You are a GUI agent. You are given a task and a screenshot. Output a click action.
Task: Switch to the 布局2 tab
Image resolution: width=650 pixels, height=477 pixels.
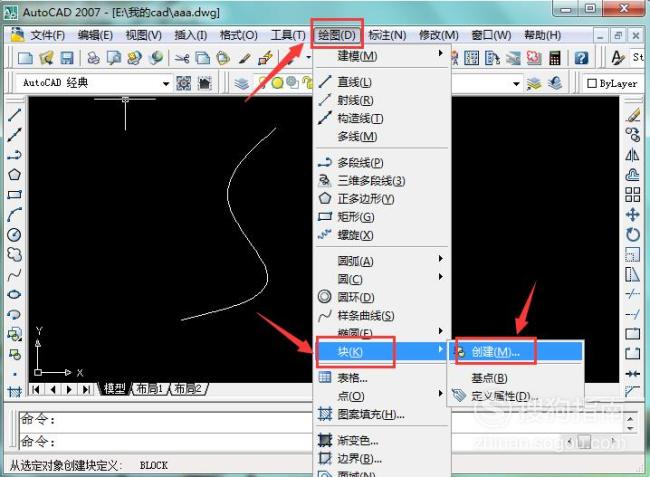click(187, 389)
